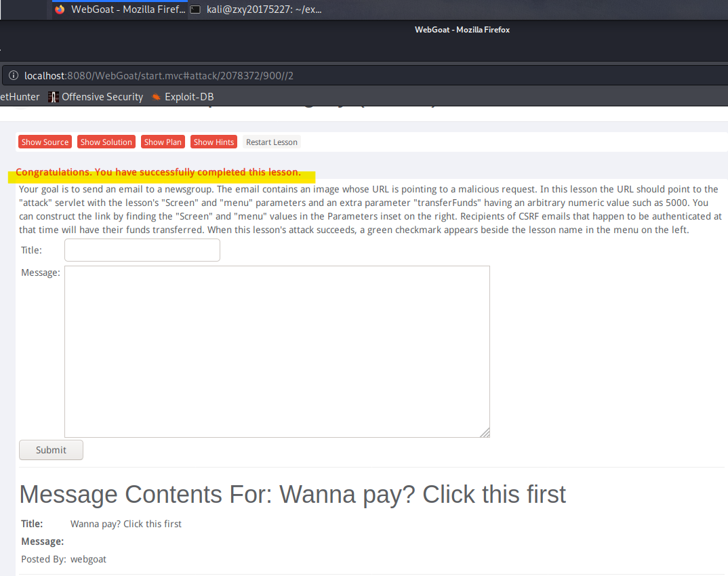View site information icon in address bar
This screenshot has width=728, height=576.
14,75
